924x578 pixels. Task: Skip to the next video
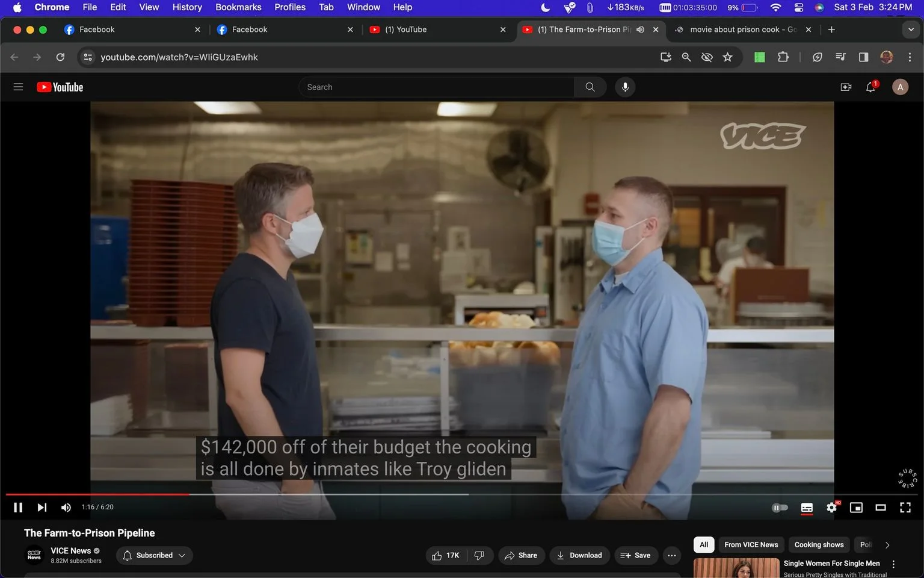pos(42,508)
